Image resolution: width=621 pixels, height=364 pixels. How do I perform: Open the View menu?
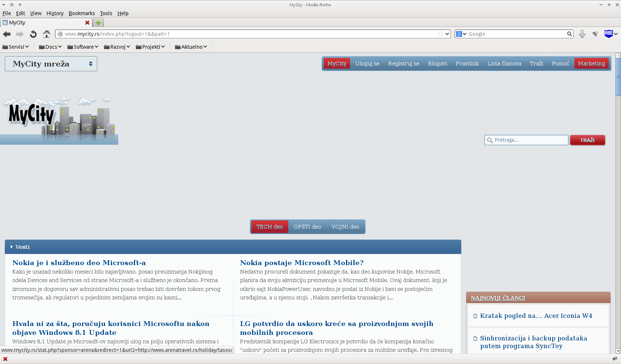36,13
